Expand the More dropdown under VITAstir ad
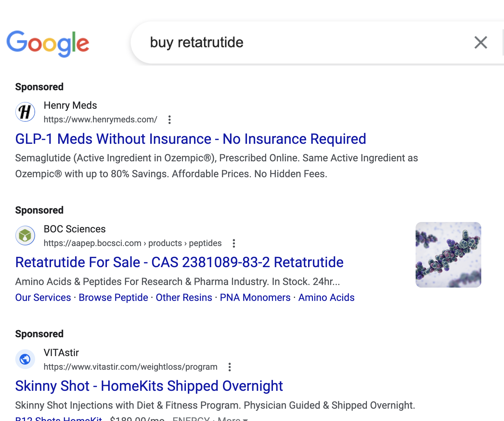The height and width of the screenshot is (421, 504). point(233,419)
